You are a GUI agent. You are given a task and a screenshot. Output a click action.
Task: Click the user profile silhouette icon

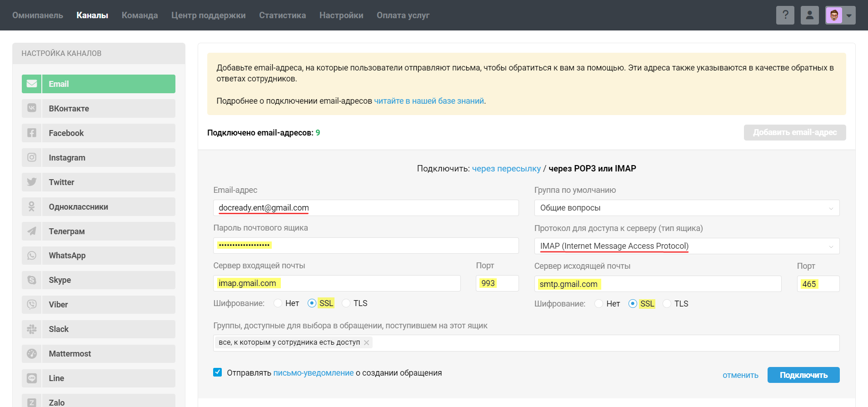(809, 15)
